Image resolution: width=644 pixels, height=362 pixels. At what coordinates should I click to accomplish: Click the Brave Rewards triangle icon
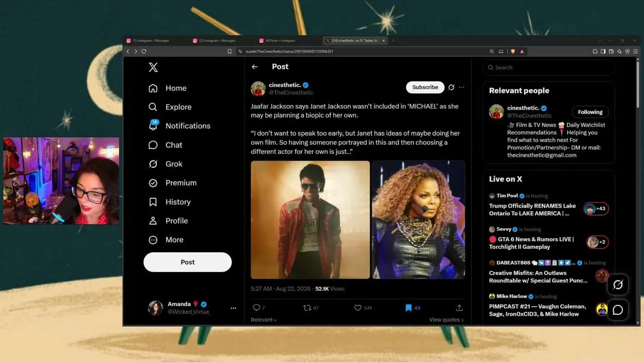tap(522, 51)
